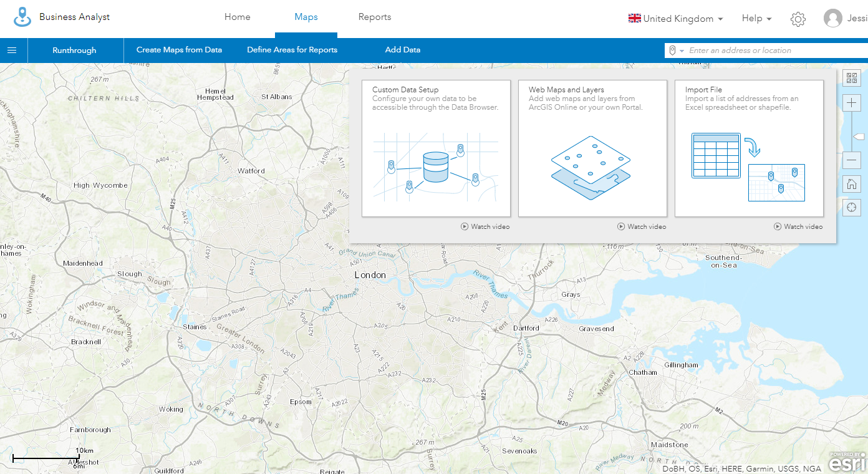Screen dimensions: 868x474
Task: Click the Bracknell label on the map
Action: coord(86,342)
